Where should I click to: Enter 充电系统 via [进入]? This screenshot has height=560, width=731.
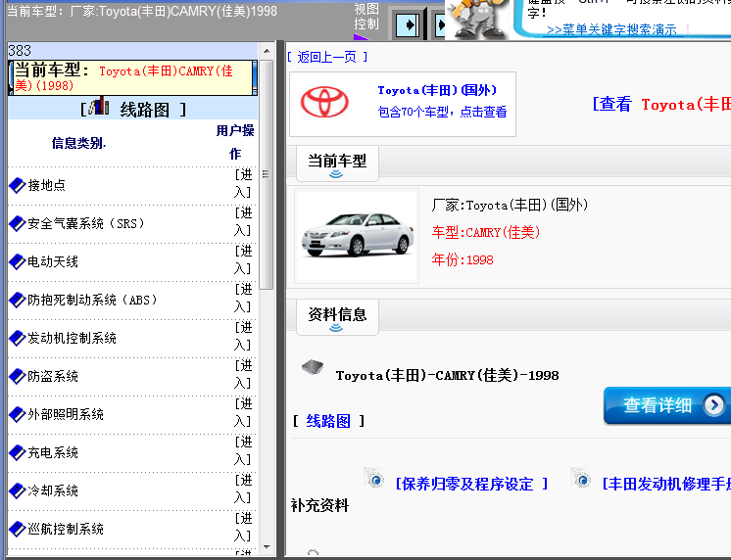(243, 451)
